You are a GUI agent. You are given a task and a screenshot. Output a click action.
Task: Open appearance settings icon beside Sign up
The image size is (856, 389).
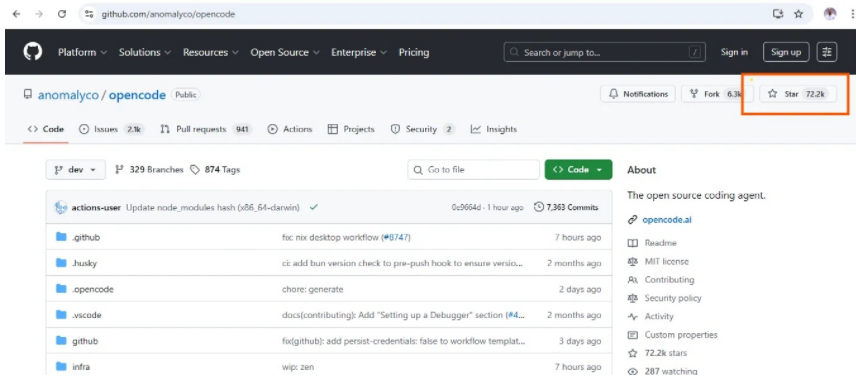click(x=827, y=52)
